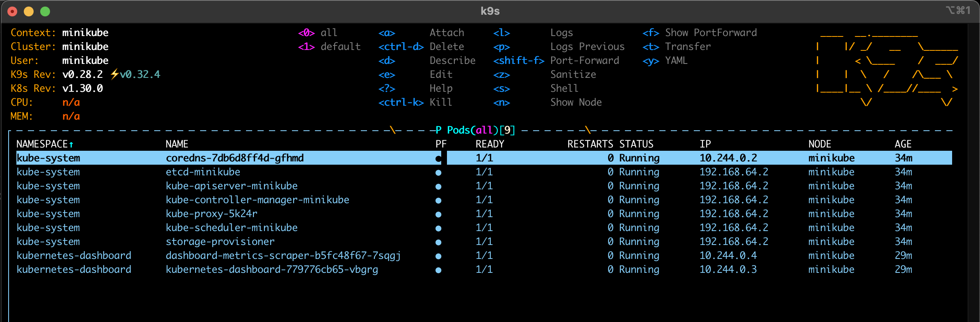The width and height of the screenshot is (980, 322).
Task: Click IP 10.244.0.4 of metrics scraper
Action: (x=728, y=255)
